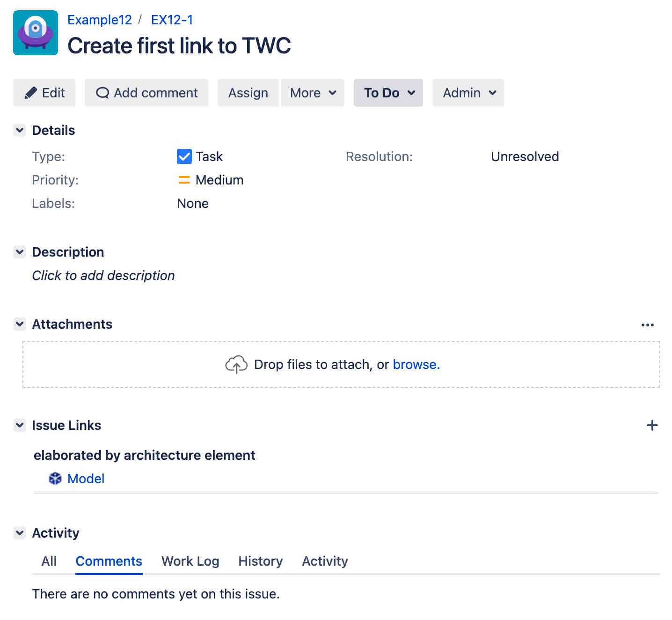Viewport: 672px width, 620px height.
Task: Click the Medium priority icon
Action: pyautogui.click(x=184, y=180)
